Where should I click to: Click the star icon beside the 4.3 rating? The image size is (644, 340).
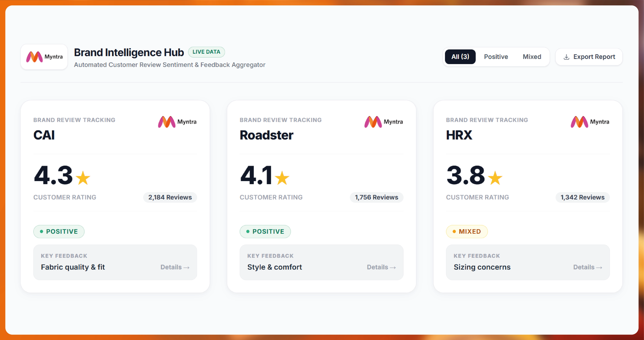click(83, 178)
